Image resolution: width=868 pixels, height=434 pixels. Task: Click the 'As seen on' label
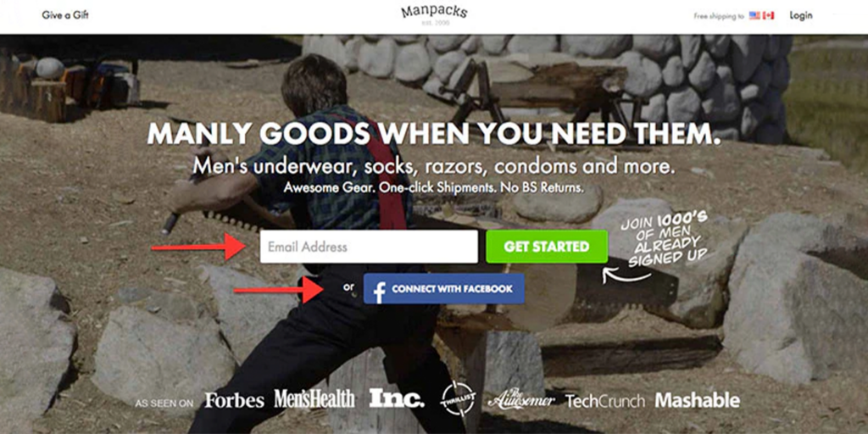coord(164,403)
